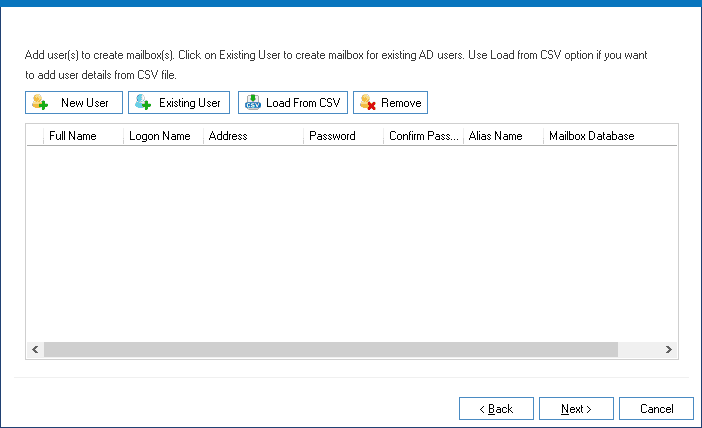This screenshot has width=702, height=428.
Task: Go back with the Back button
Action: tap(496, 408)
